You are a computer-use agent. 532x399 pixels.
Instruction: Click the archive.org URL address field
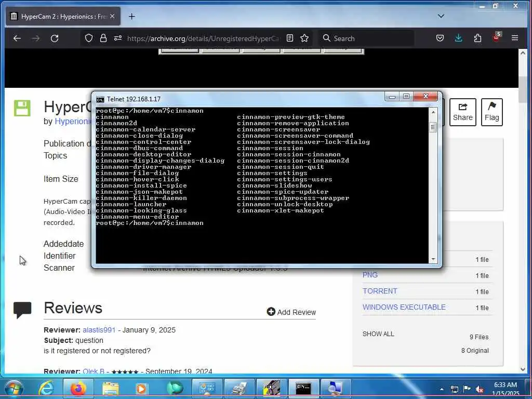point(204,38)
